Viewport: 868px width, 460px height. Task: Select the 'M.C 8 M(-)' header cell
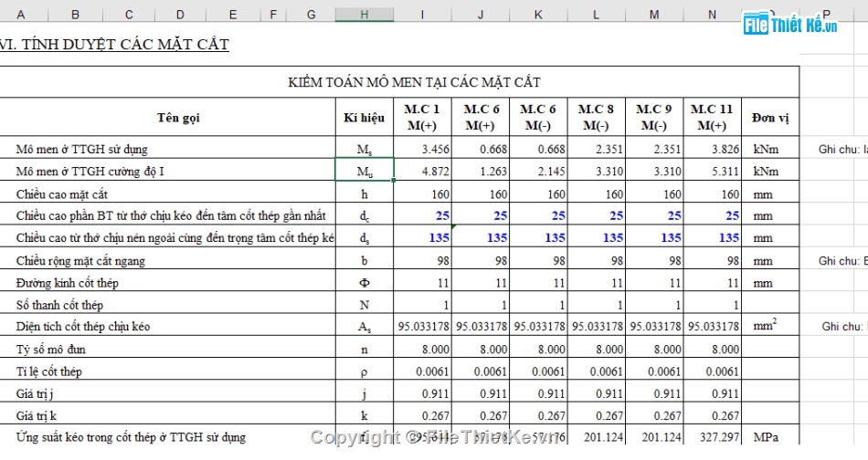597,117
